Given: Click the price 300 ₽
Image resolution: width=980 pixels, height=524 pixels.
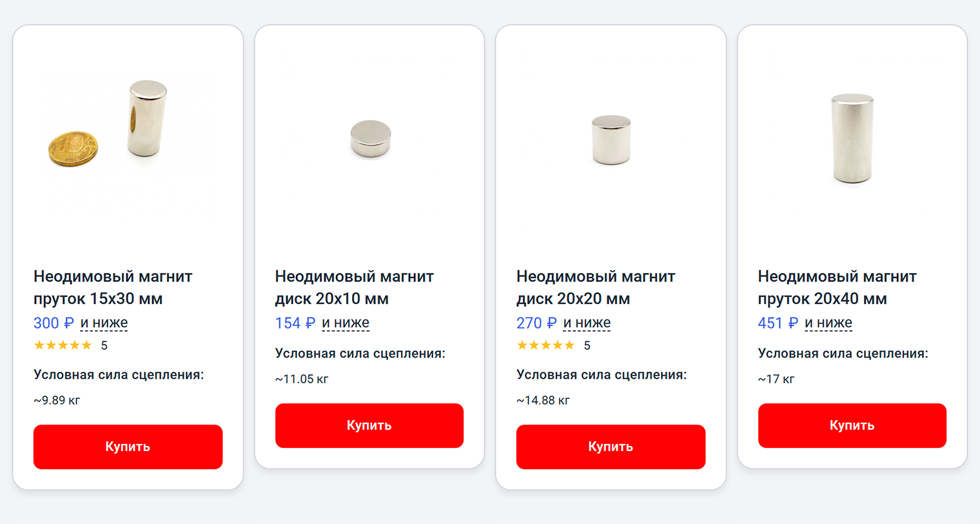Looking at the screenshot, I should (52, 323).
